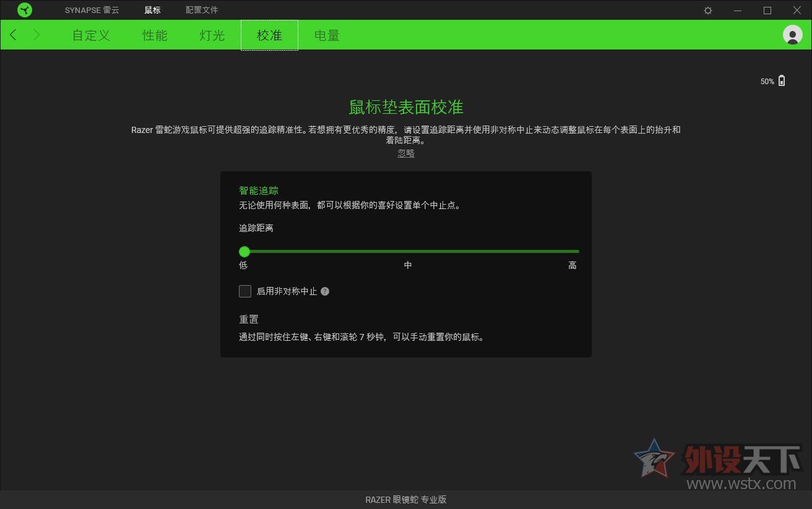This screenshot has width=812, height=509.
Task: Click the Razer logo icon
Action: (25, 10)
